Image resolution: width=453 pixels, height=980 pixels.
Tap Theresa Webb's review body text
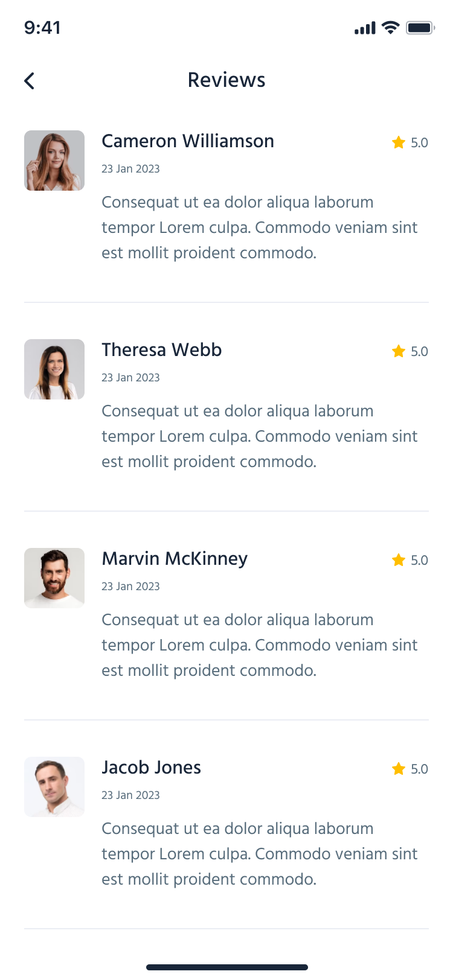coord(260,436)
